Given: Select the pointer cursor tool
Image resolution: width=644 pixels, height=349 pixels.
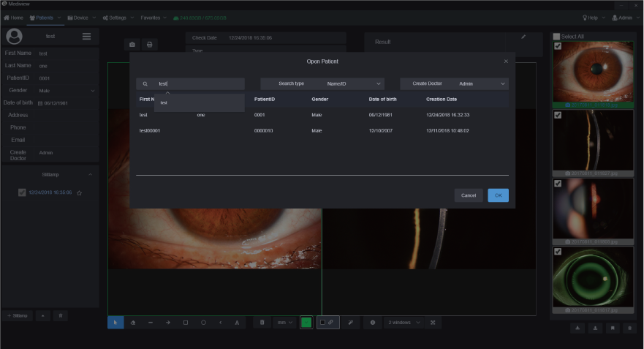Looking at the screenshot, I should click(115, 323).
